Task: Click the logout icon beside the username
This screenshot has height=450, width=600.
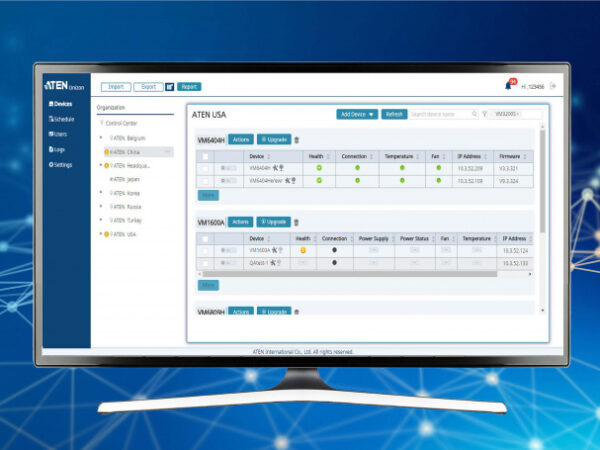Action: [553, 86]
